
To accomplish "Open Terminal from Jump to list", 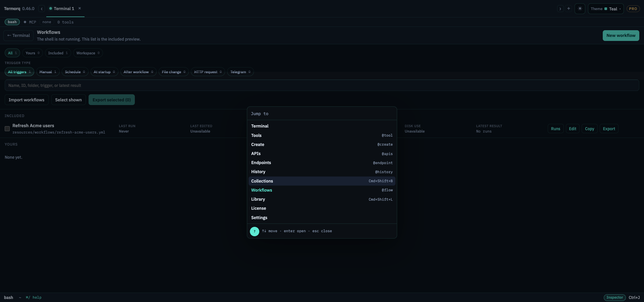I will [322, 126].
